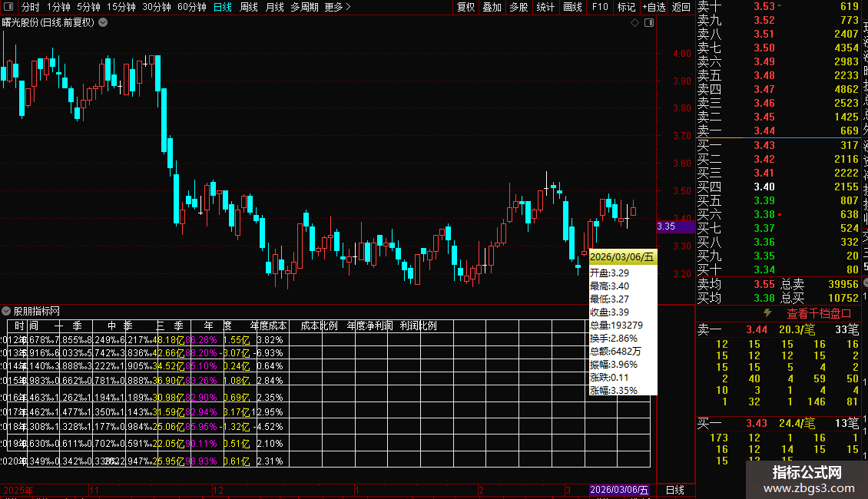Screen dimensions: 868x499
Task: Switch to 周线 weekly chart
Action: pos(249,7)
